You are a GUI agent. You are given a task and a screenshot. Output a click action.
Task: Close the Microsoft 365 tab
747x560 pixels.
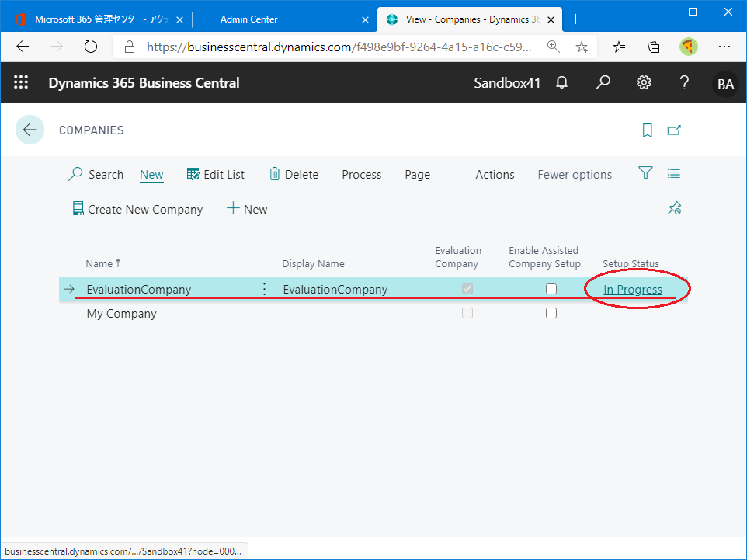tap(179, 19)
